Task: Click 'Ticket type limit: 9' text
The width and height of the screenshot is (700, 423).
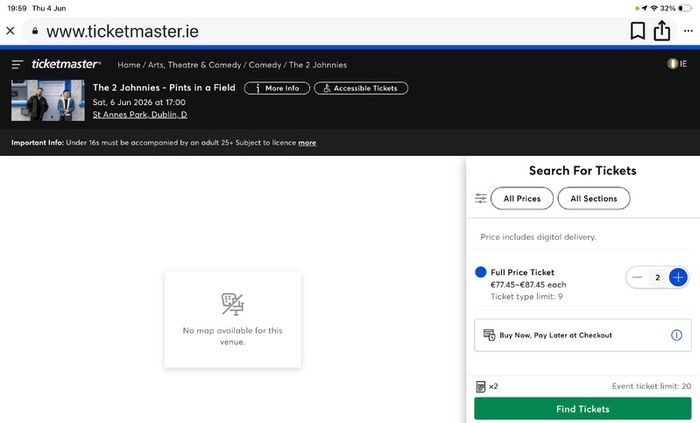Action: pos(526,296)
